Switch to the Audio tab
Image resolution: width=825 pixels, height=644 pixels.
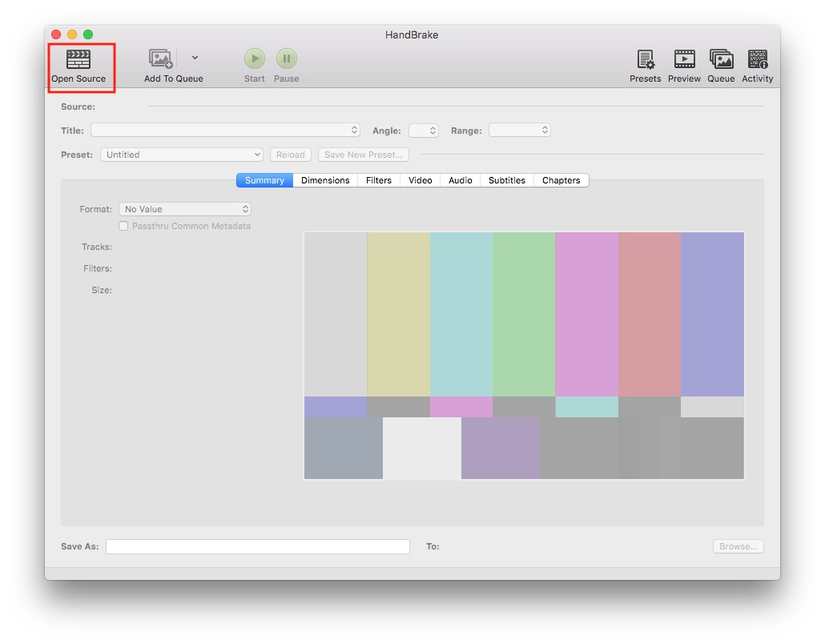pos(461,180)
